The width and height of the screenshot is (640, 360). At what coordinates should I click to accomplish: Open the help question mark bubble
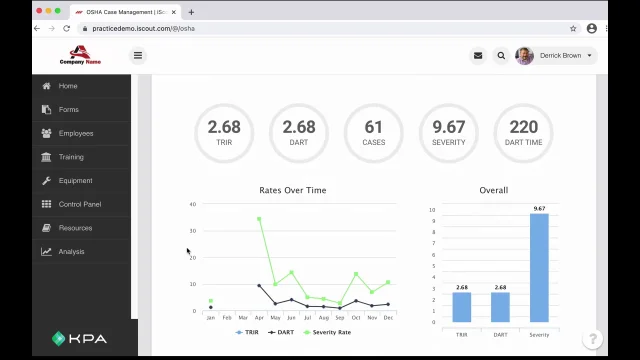pos(592,339)
